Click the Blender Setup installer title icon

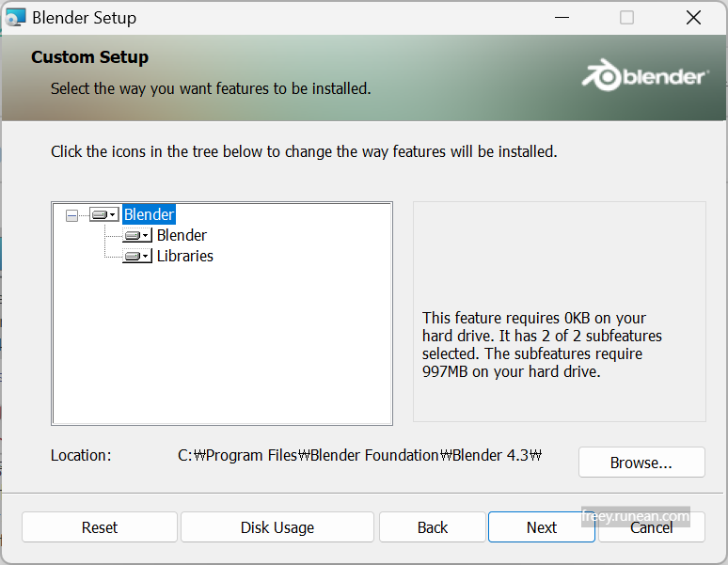click(x=15, y=18)
